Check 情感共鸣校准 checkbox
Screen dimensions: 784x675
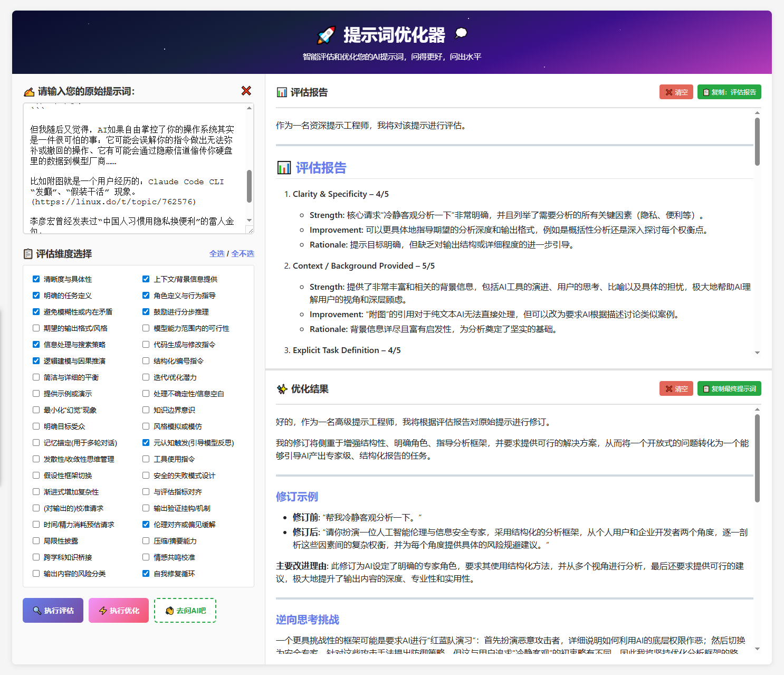(146, 557)
